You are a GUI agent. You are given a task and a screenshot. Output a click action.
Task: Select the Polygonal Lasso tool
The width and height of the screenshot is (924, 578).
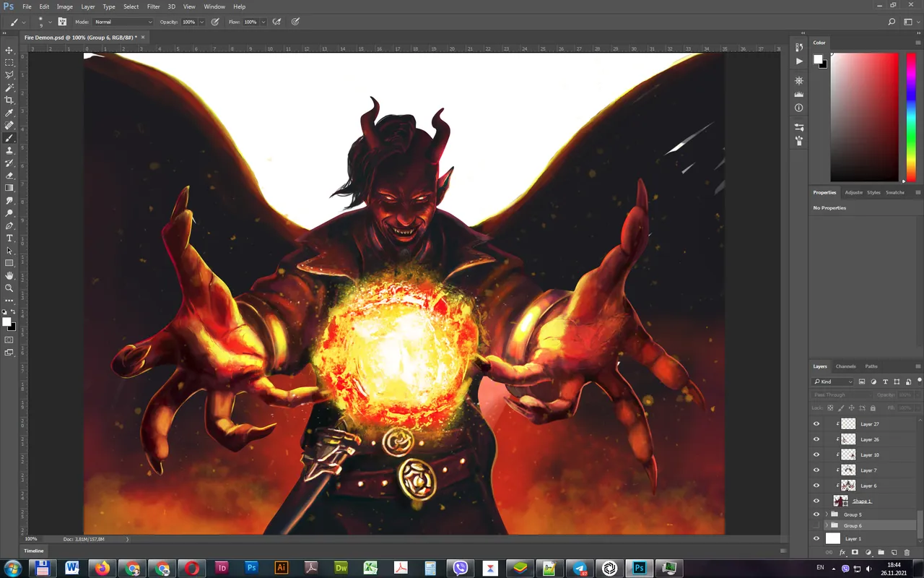coord(9,75)
